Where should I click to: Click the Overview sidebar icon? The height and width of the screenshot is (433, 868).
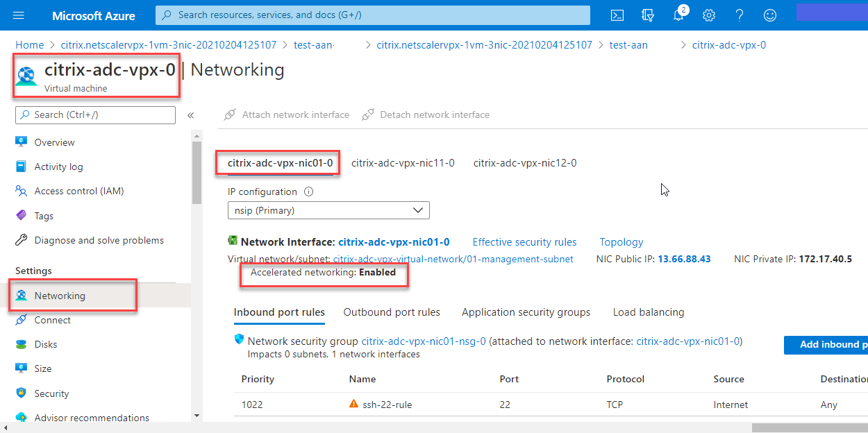[22, 142]
